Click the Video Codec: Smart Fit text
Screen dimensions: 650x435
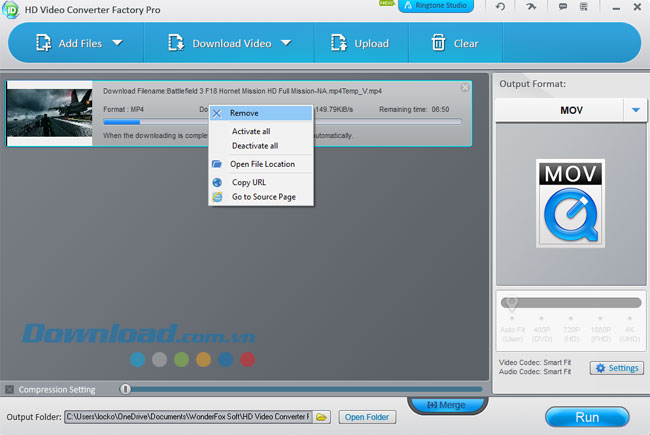click(535, 362)
